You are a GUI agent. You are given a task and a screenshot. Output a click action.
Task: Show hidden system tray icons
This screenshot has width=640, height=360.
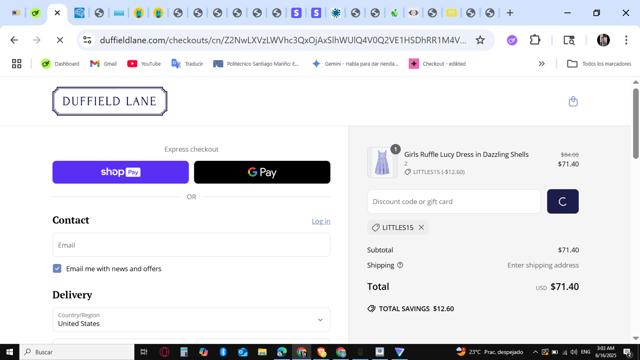[x=535, y=352]
